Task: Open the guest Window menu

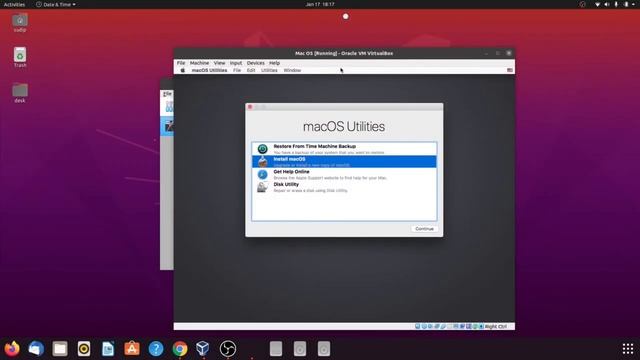Action: click(292, 70)
